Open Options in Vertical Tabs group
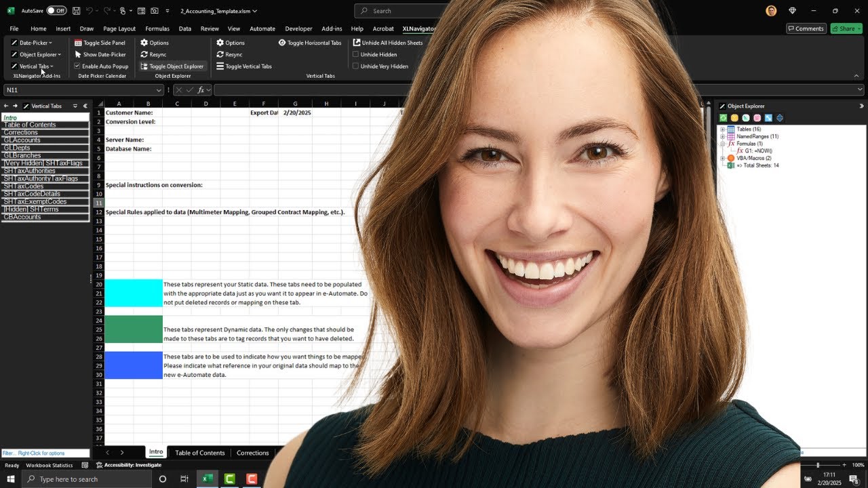The image size is (868, 488). click(231, 43)
